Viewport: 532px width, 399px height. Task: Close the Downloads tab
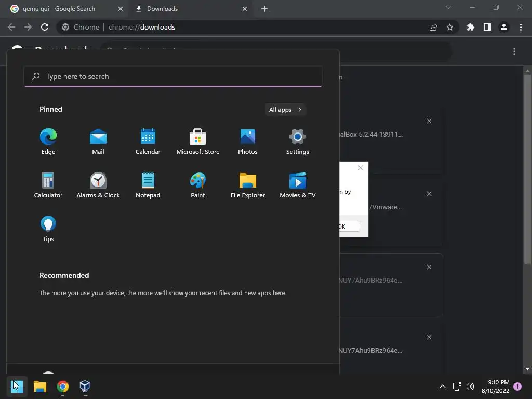245,9
